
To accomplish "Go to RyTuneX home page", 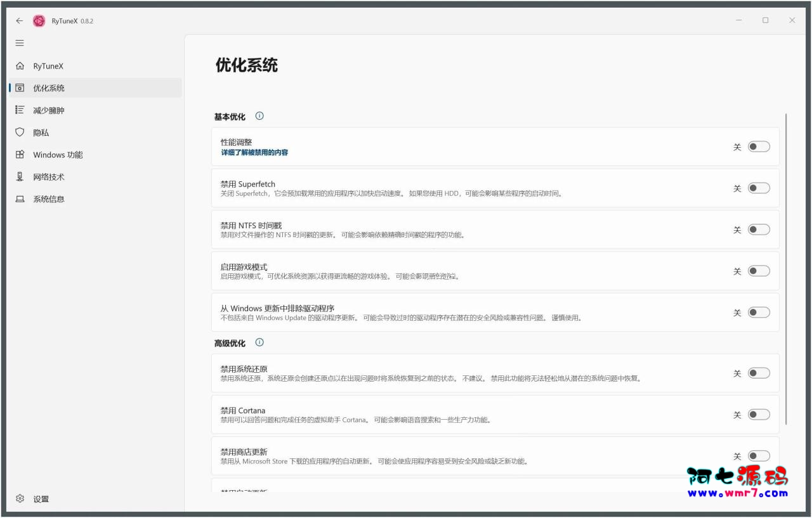I will click(95, 66).
